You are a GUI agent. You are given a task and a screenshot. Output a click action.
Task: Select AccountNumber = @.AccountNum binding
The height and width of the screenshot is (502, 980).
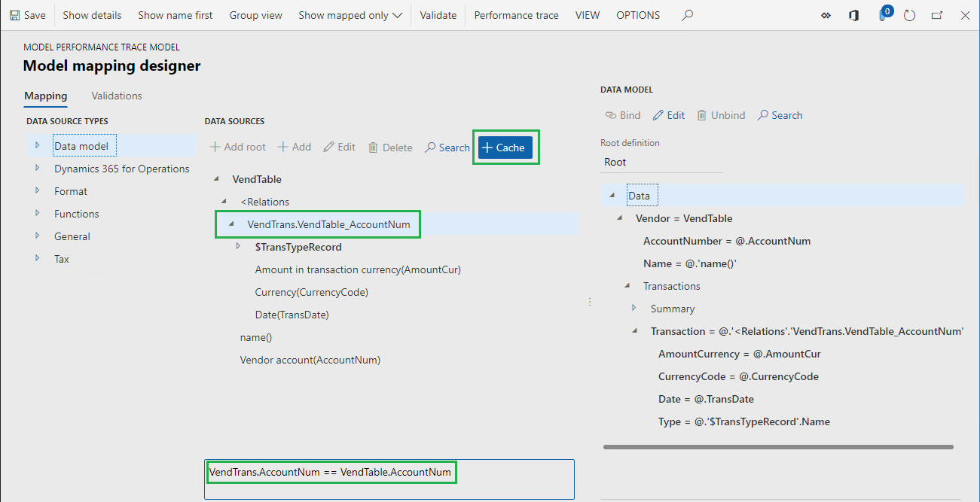[726, 241]
